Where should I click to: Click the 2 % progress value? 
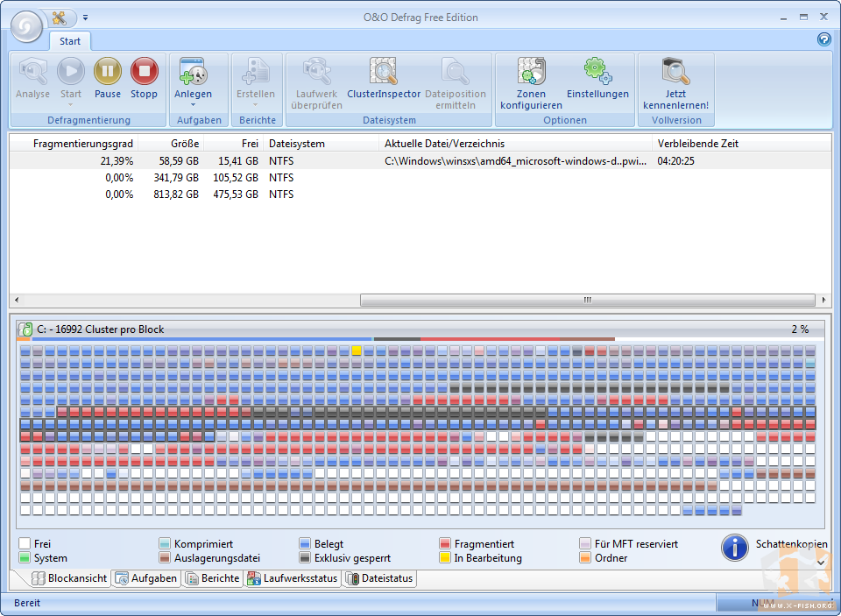click(800, 329)
